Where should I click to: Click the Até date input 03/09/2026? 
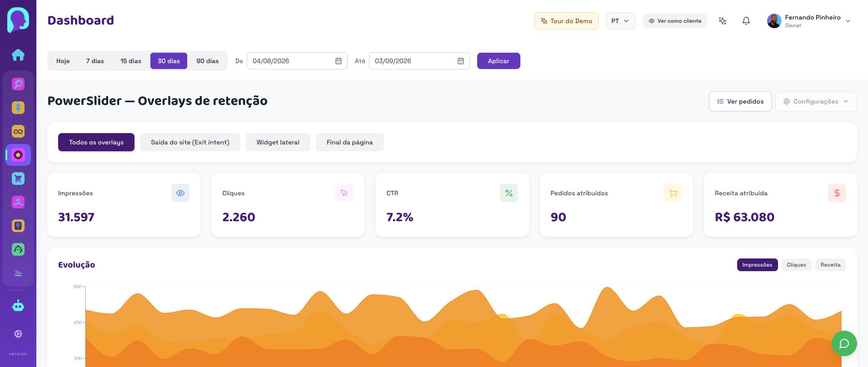419,61
